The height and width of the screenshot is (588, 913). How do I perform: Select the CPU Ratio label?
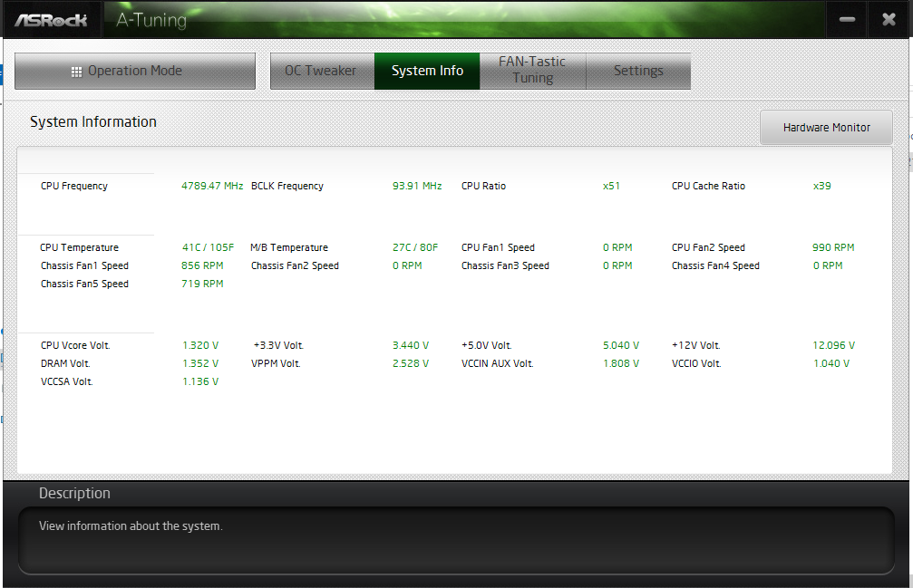[x=483, y=186]
